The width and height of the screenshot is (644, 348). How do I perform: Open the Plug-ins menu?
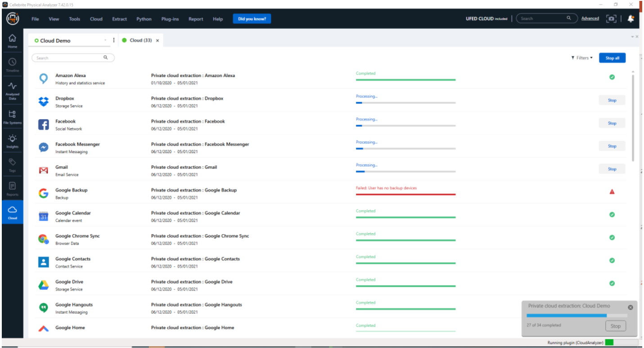point(170,19)
